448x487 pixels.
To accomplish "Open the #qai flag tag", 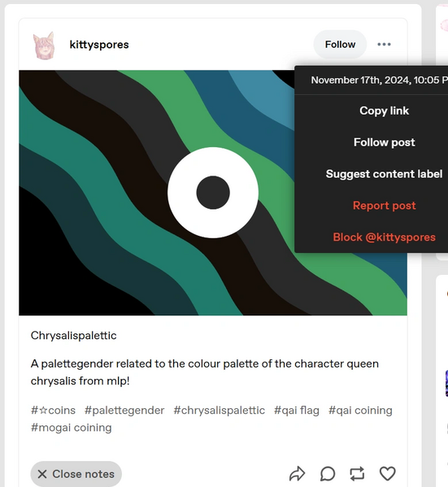I will pos(297,411).
